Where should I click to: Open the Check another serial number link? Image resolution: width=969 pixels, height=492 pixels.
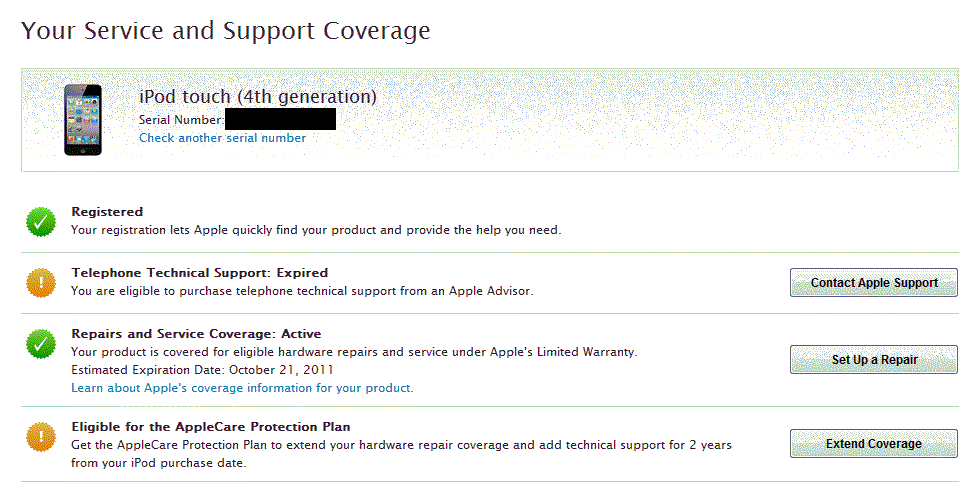[222, 138]
